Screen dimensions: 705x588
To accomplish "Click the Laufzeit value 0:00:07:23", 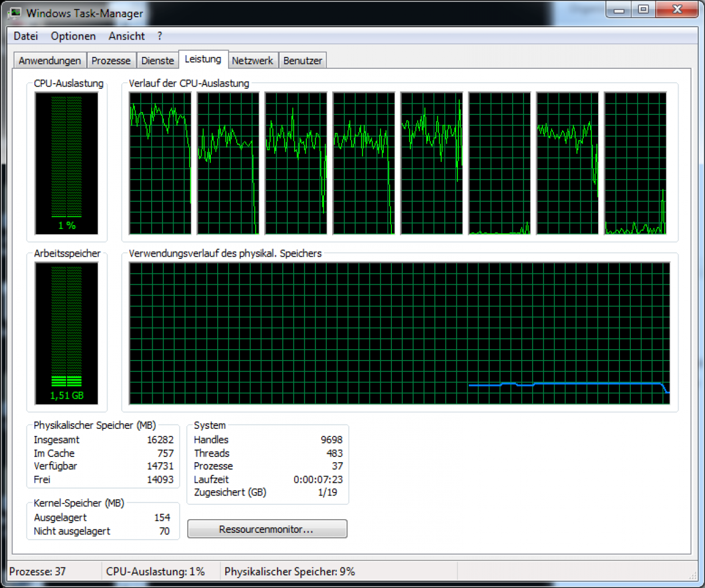I will pos(318,479).
